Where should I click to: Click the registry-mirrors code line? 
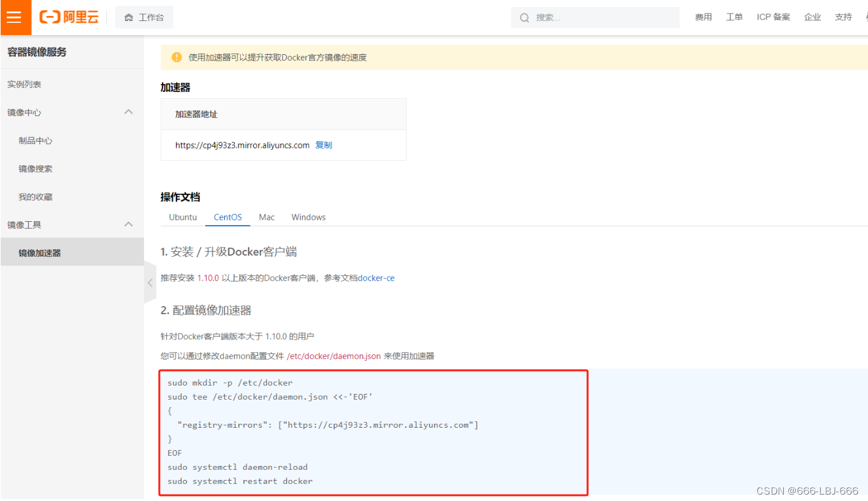coord(328,425)
